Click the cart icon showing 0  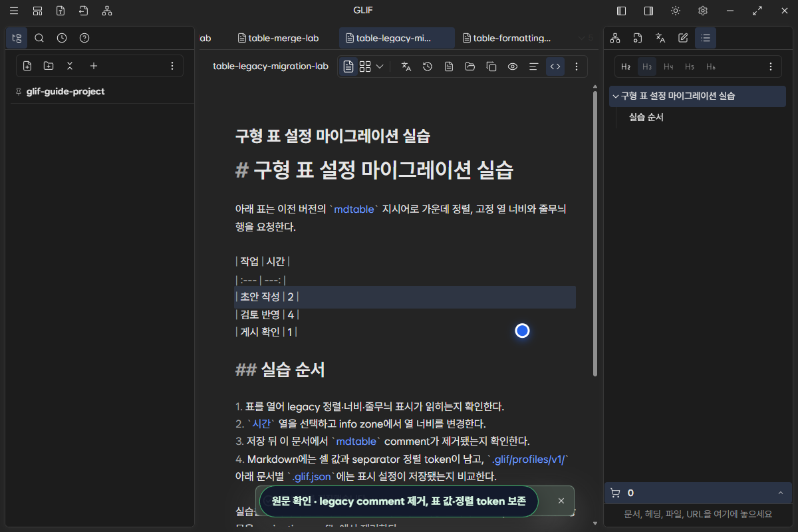coord(615,493)
